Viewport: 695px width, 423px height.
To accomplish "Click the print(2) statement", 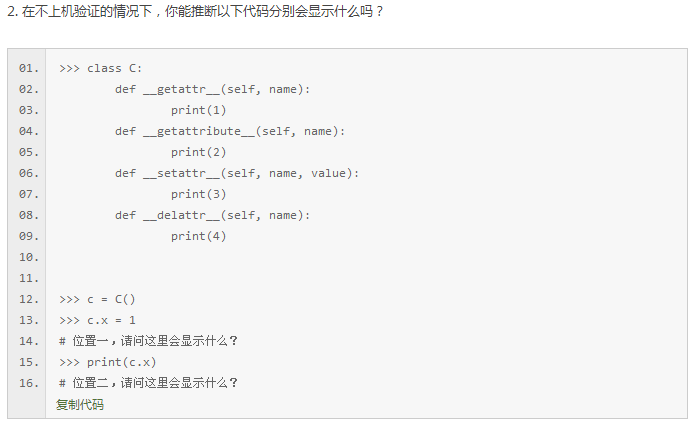I will (x=199, y=153).
